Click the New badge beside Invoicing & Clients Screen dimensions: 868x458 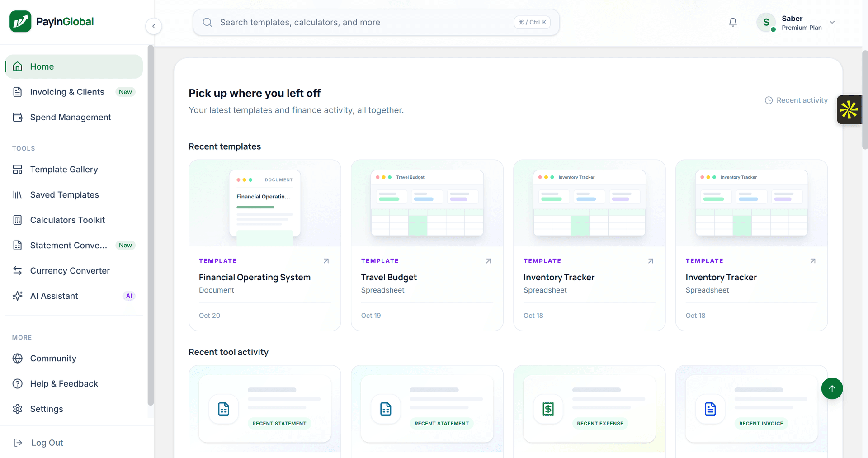125,92
